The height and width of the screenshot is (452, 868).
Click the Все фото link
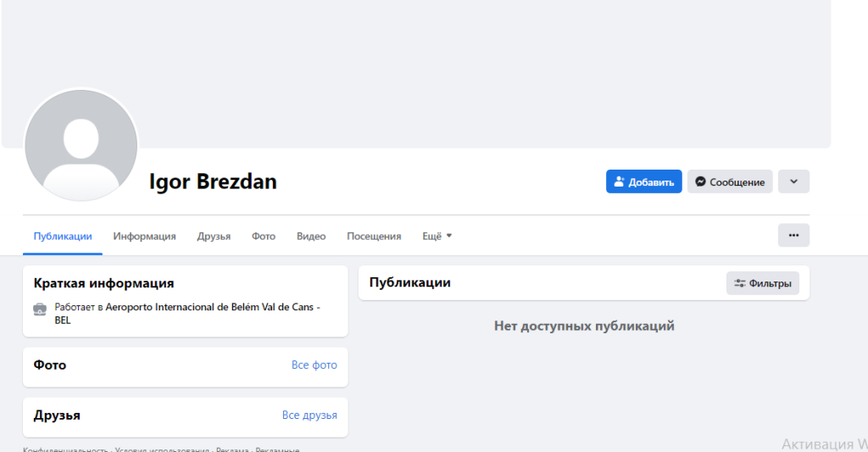coord(314,366)
